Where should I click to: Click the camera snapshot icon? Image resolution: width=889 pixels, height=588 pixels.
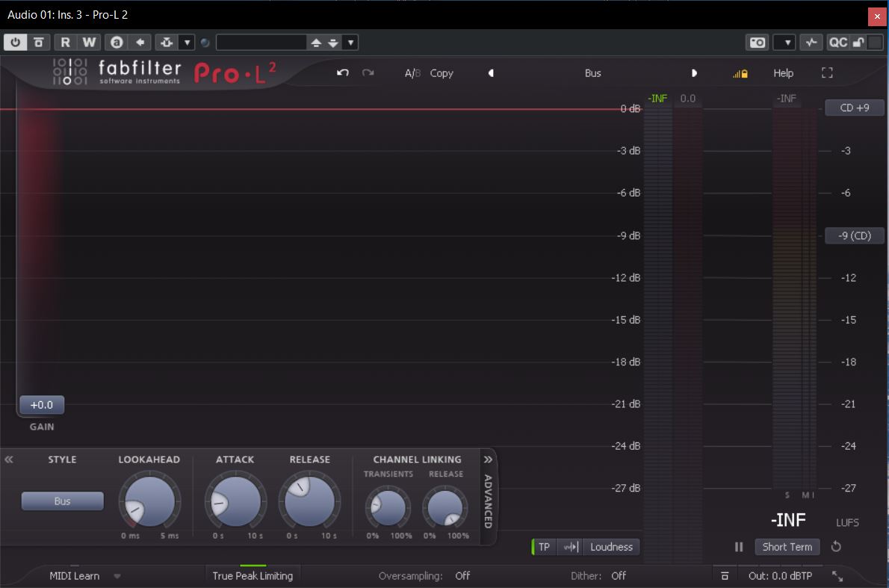(x=758, y=43)
